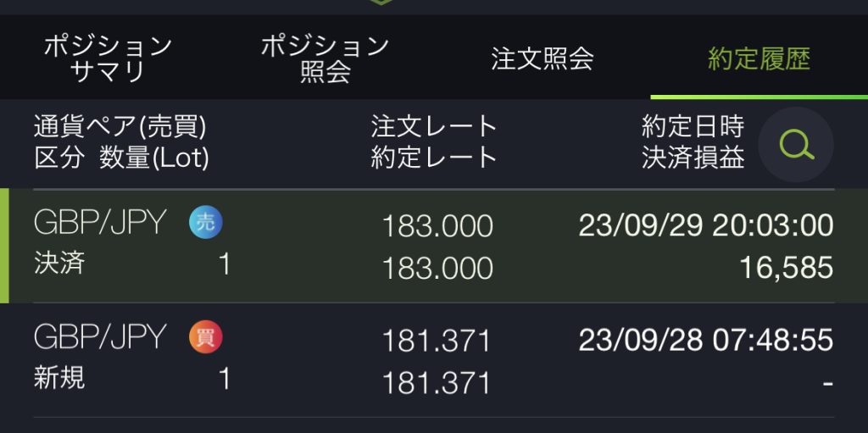Open the magnifying glass search icon
Screen dimensions: 868x433
795,145
